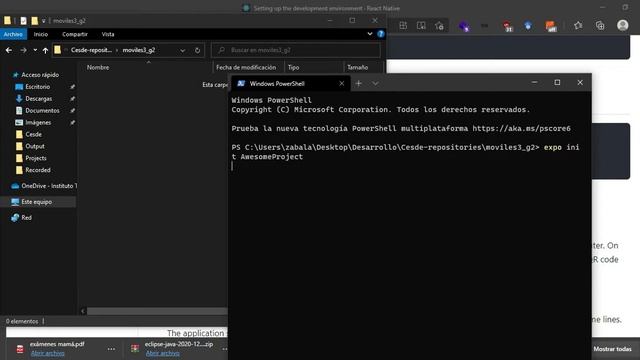Open the Output folder shortcut

[x=35, y=146]
